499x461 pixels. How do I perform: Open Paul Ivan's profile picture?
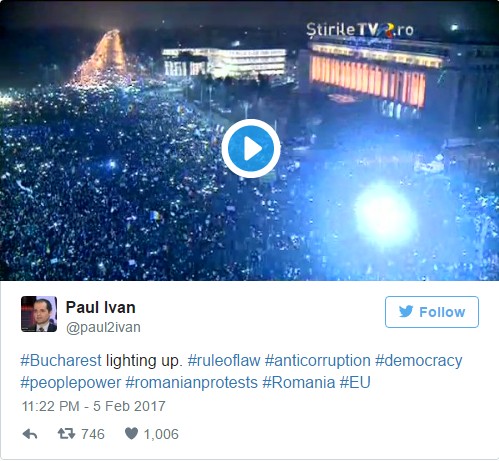click(39, 314)
